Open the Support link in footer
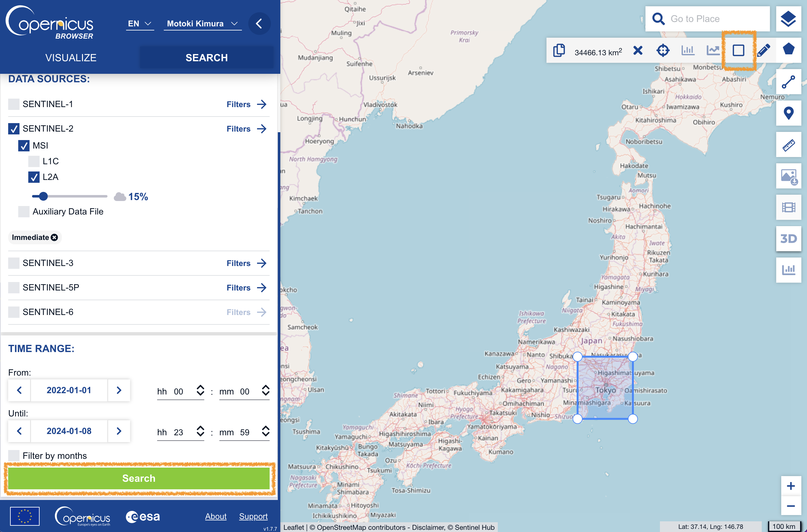 253,516
